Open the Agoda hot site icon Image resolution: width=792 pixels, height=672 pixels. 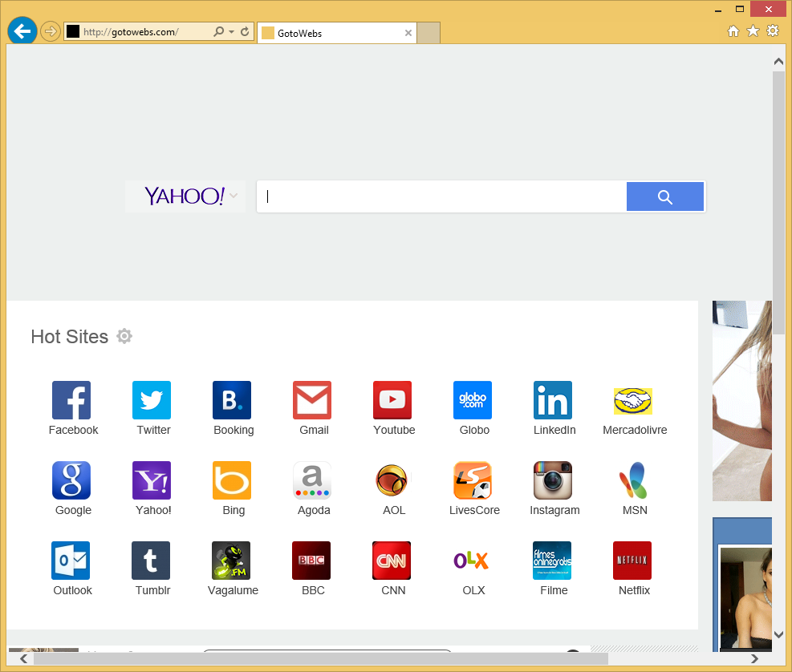(312, 480)
